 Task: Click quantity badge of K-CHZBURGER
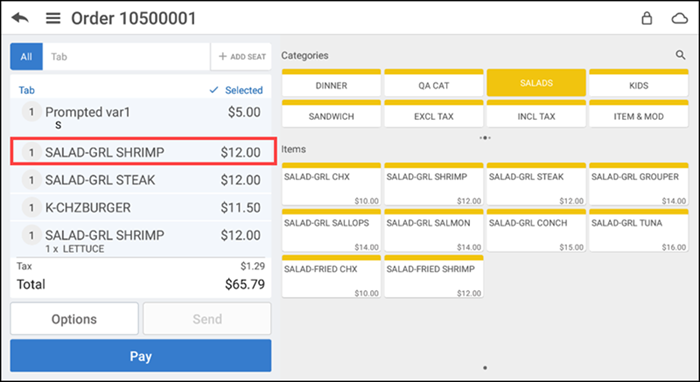pyautogui.click(x=31, y=208)
